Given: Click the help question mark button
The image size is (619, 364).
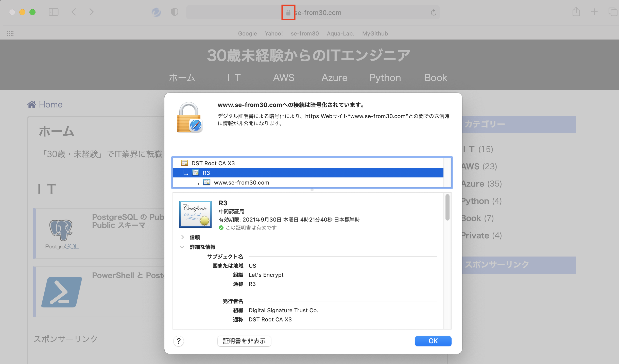Looking at the screenshot, I should 179,341.
